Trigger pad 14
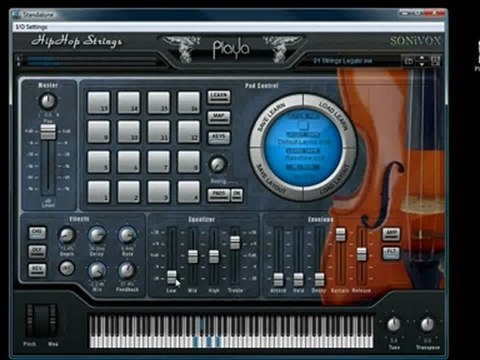 coord(129,103)
